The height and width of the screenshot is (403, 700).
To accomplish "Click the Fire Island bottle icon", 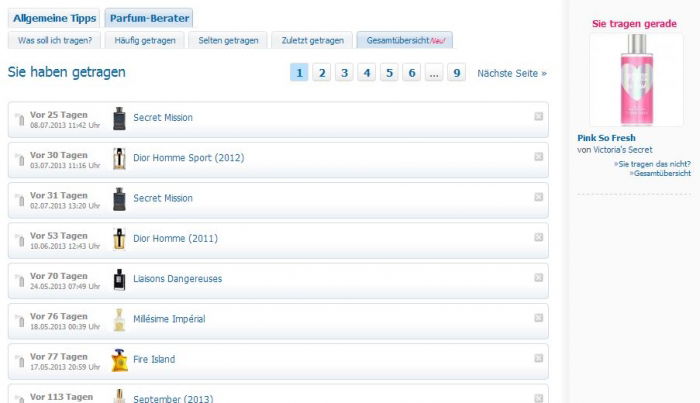I will click(x=119, y=360).
